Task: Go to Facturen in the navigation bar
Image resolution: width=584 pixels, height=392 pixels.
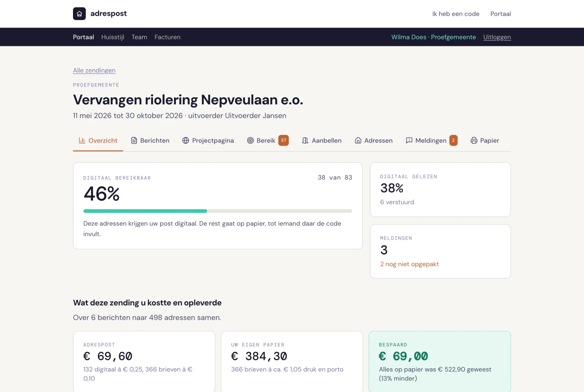Action: coord(168,37)
